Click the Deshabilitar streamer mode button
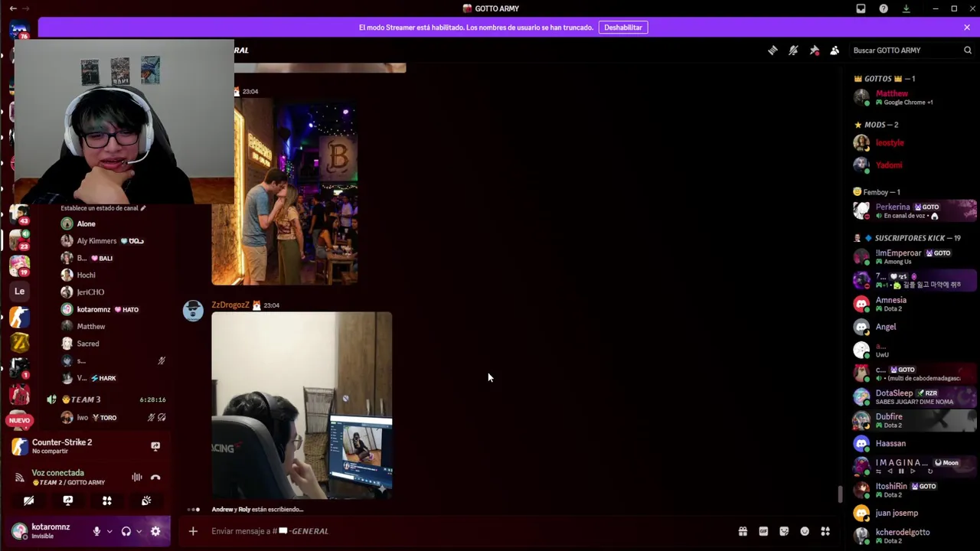Screen dimensions: 980x551 click(622, 28)
